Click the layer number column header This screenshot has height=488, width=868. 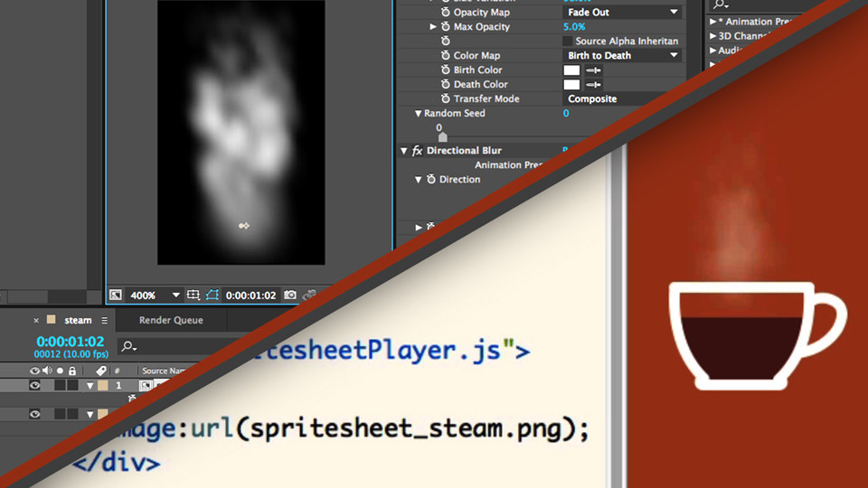tap(117, 371)
